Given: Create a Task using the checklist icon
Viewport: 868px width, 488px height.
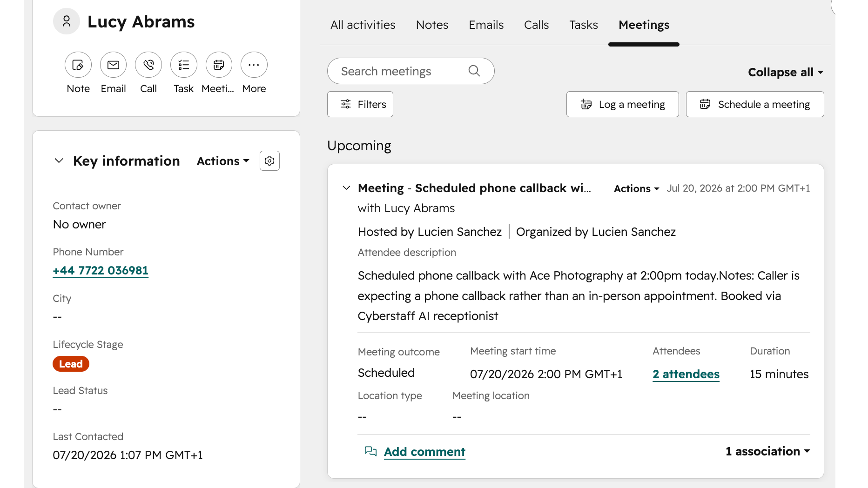Looking at the screenshot, I should click(x=183, y=65).
